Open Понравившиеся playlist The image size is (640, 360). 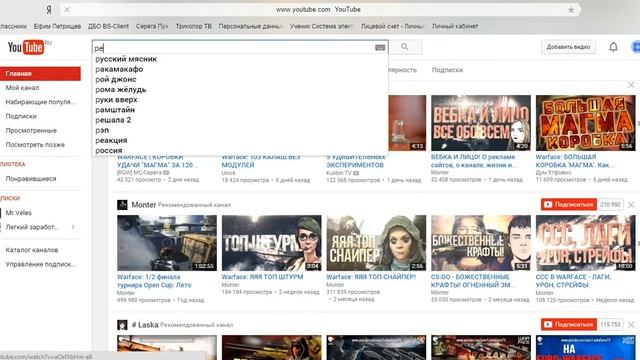[31, 179]
